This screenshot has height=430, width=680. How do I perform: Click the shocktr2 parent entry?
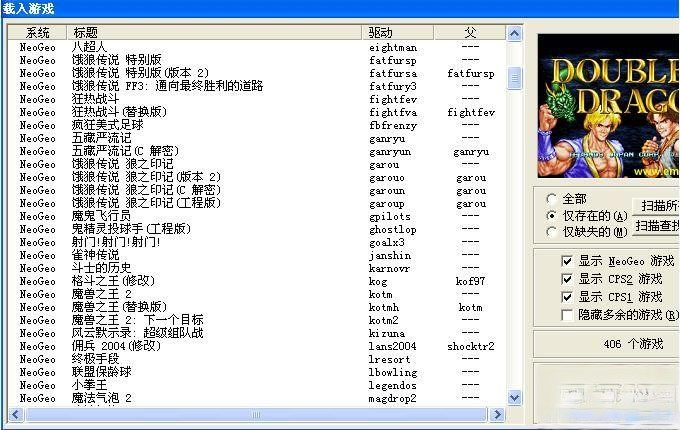click(471, 346)
